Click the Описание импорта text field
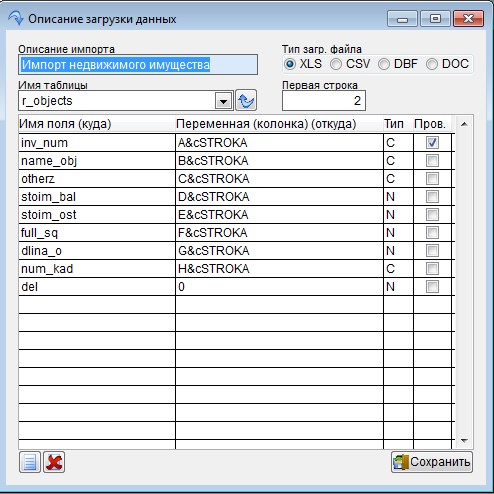 pyautogui.click(x=138, y=65)
